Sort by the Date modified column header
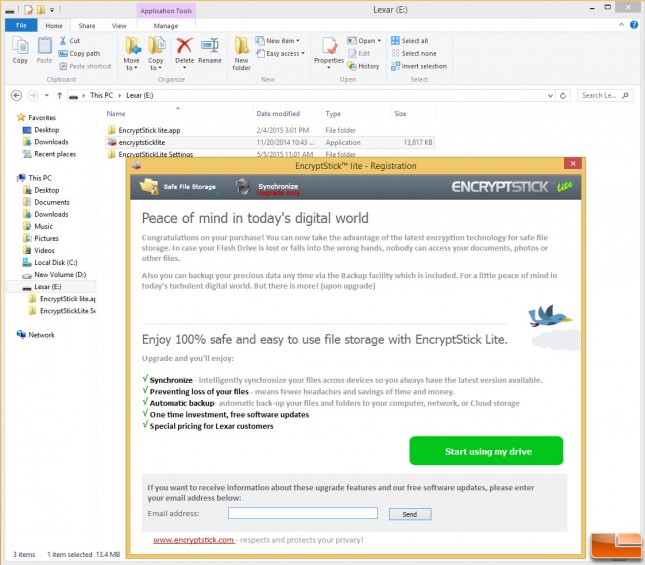Image resolution: width=645 pixels, height=565 pixels. [x=278, y=113]
